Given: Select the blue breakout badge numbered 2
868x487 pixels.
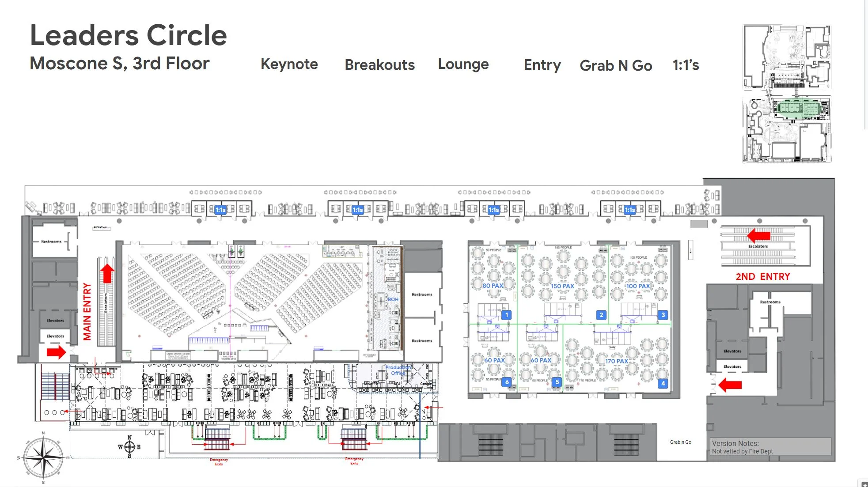Looking at the screenshot, I should [601, 315].
